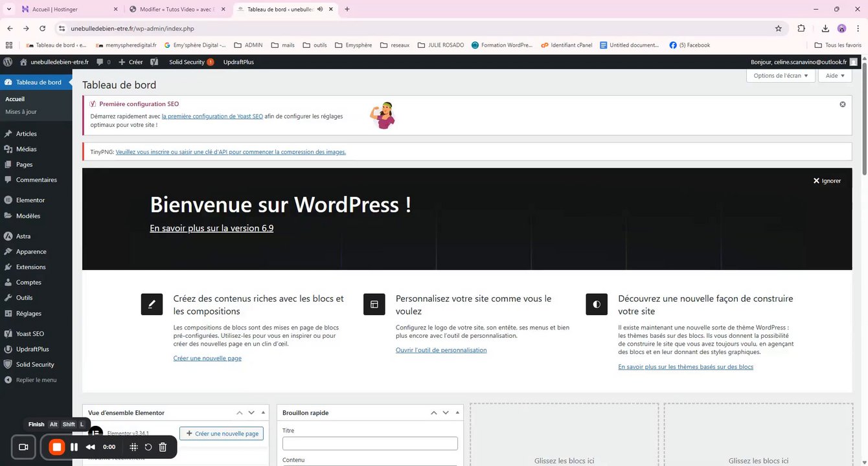Collapse the Vue d'ensemble Elementor panel
This screenshot has width=868, height=466.
click(x=263, y=413)
